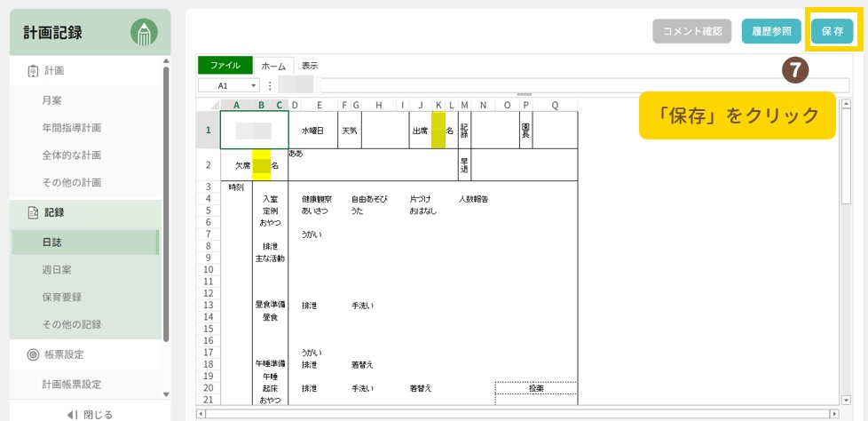Click the three-dot icon beside name box
868x421 pixels.
pyautogui.click(x=270, y=85)
